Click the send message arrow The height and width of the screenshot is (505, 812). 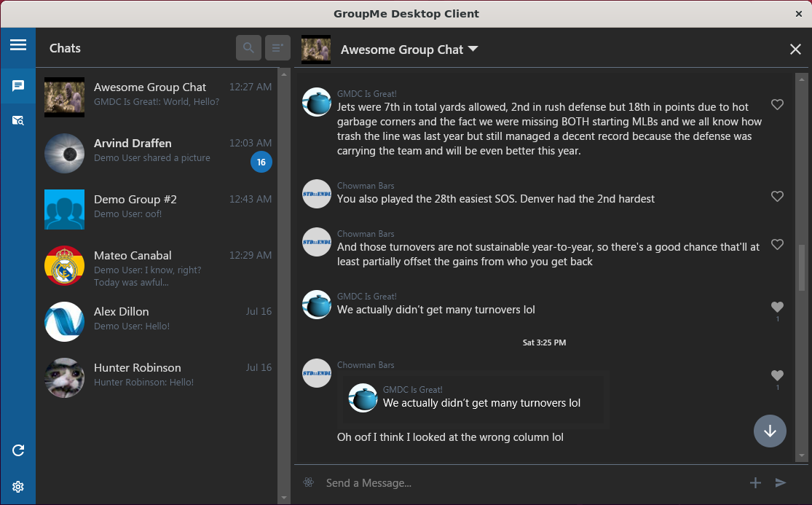[x=781, y=482]
